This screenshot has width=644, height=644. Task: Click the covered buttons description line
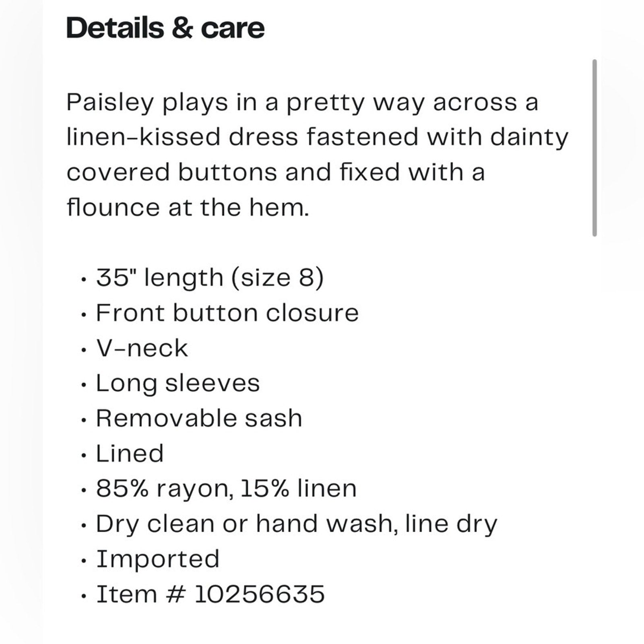pos(275,172)
